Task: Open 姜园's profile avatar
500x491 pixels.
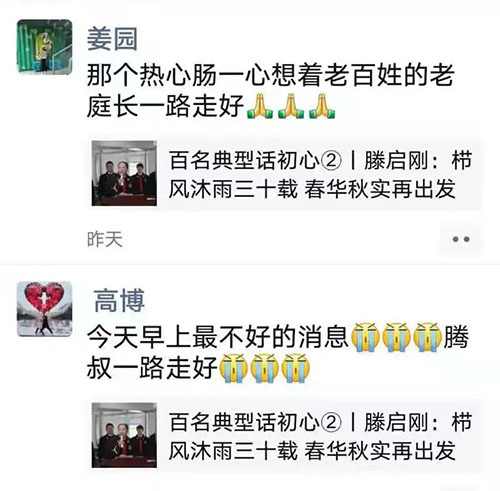Action: coord(45,46)
